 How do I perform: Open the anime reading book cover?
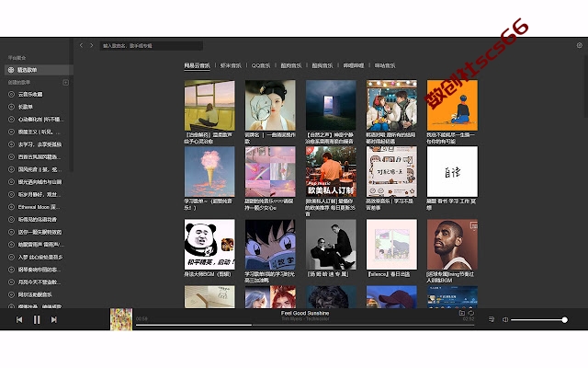270,245
